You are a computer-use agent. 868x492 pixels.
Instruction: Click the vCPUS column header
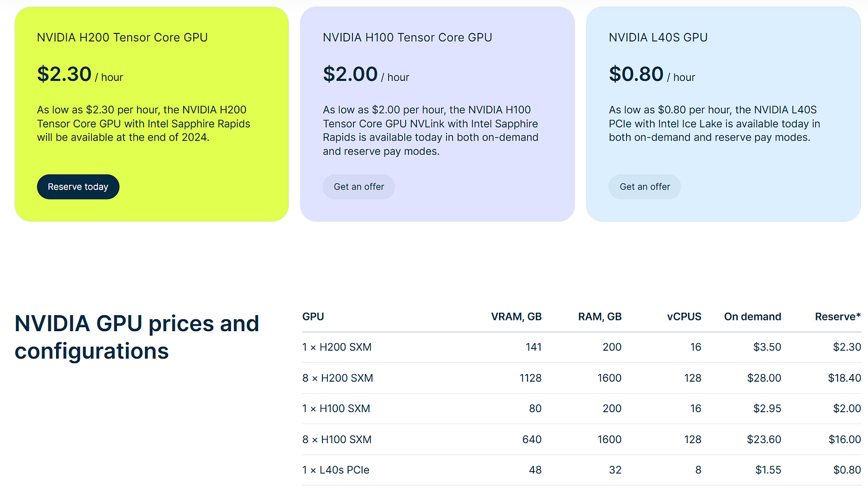684,317
